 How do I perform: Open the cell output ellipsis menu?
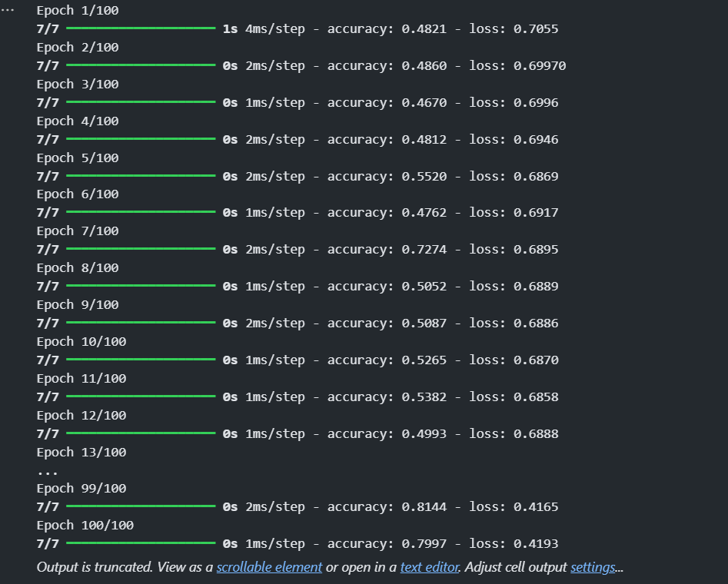click(x=8, y=10)
